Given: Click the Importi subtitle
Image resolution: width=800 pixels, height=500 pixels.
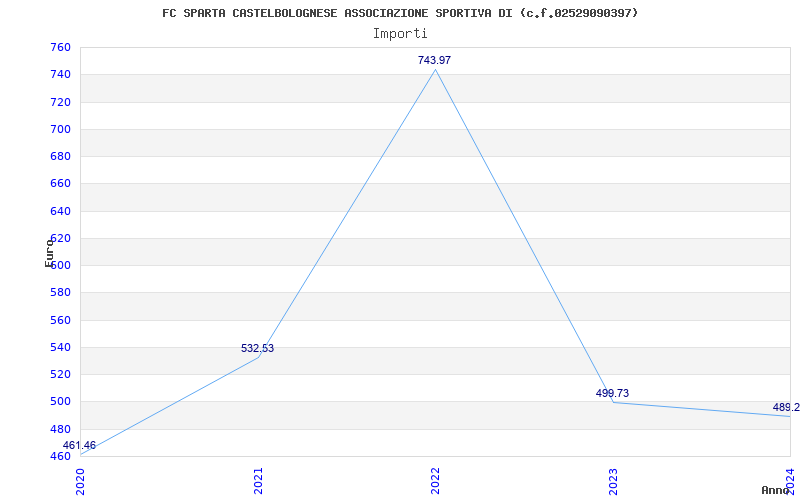Looking at the screenshot, I should [x=400, y=34].
